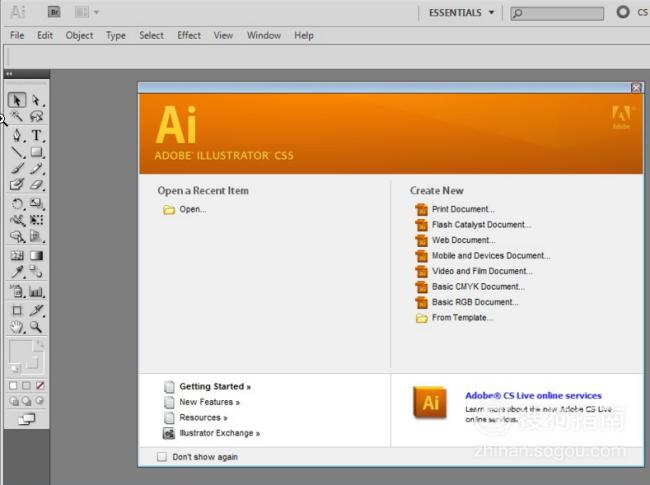Create a Basic CMYK Document
Screen dimensions: 650x485
(470, 286)
